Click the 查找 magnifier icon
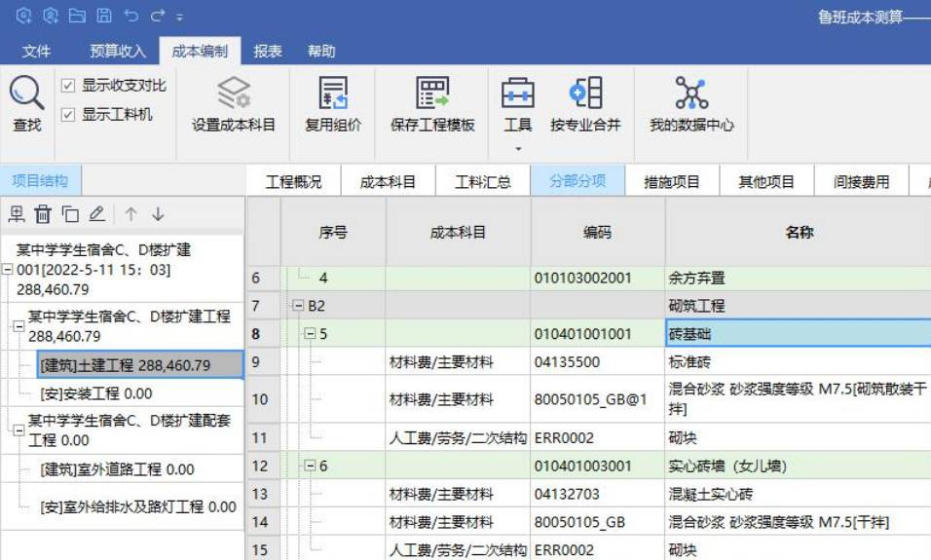 [x=26, y=93]
